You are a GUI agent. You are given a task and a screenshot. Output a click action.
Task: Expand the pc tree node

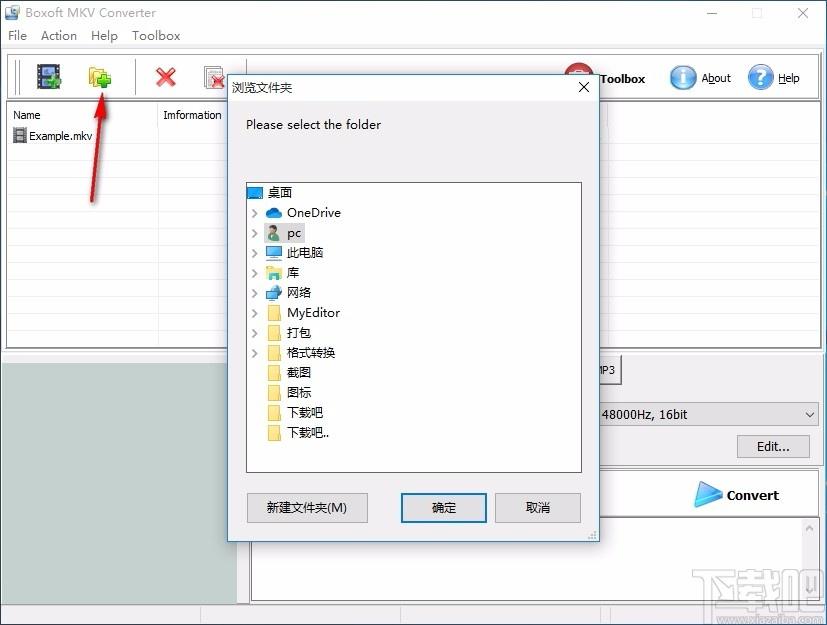coord(255,233)
